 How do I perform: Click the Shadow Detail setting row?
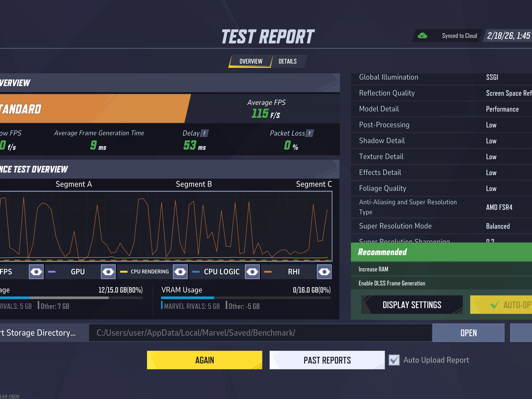click(x=441, y=141)
